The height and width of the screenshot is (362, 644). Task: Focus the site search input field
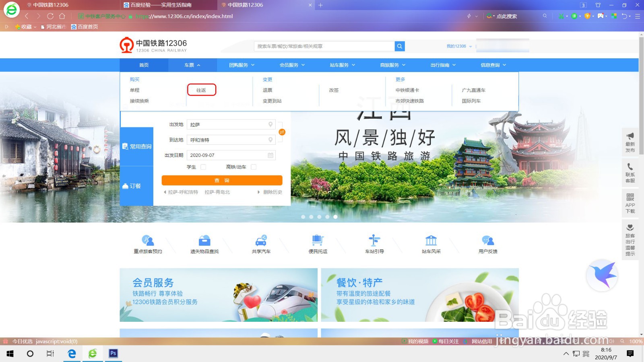324,46
